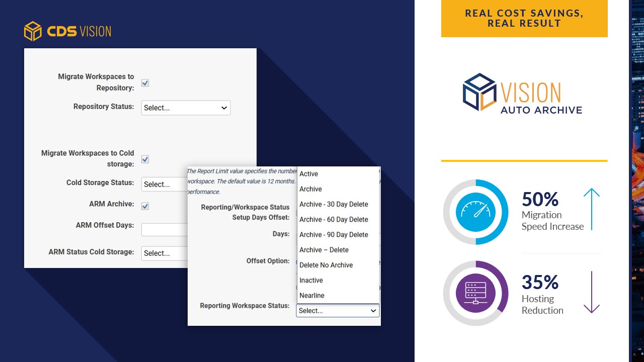The image size is (644, 362).
Task: Click the Real Cost Savings yellow banner
Action: 524,19
